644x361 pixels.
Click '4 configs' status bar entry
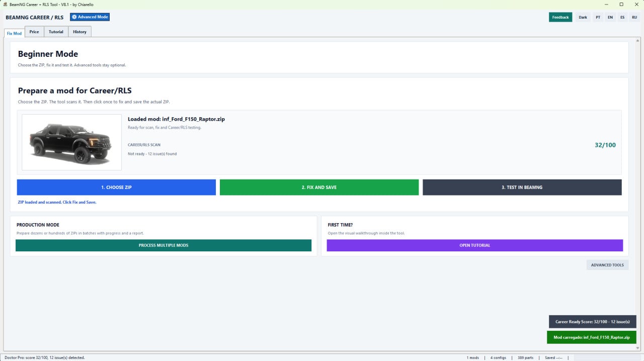pyautogui.click(x=498, y=357)
